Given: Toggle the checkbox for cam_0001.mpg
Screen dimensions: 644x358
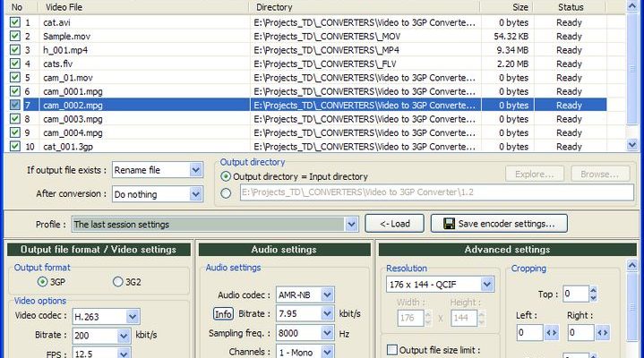Looking at the screenshot, I should point(15,91).
